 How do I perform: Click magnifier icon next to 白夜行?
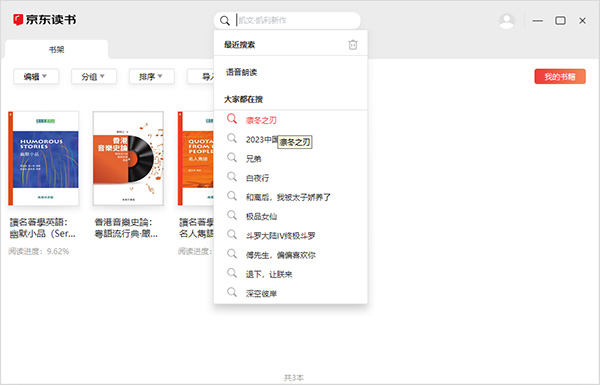232,176
